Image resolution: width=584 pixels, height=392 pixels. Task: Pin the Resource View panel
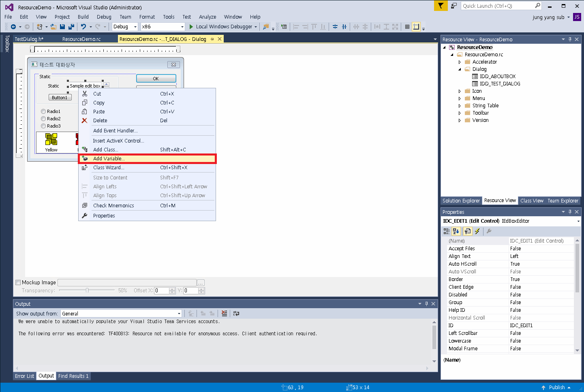click(570, 39)
